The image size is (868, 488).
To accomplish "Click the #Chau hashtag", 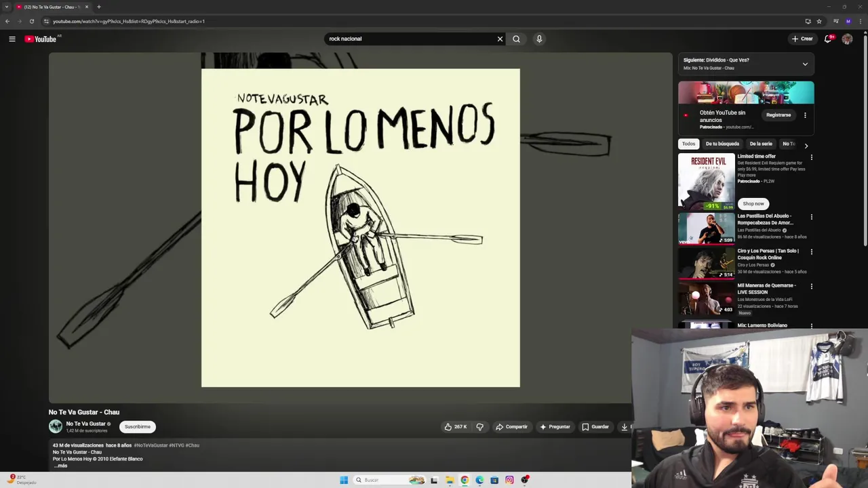I will pos(193,445).
